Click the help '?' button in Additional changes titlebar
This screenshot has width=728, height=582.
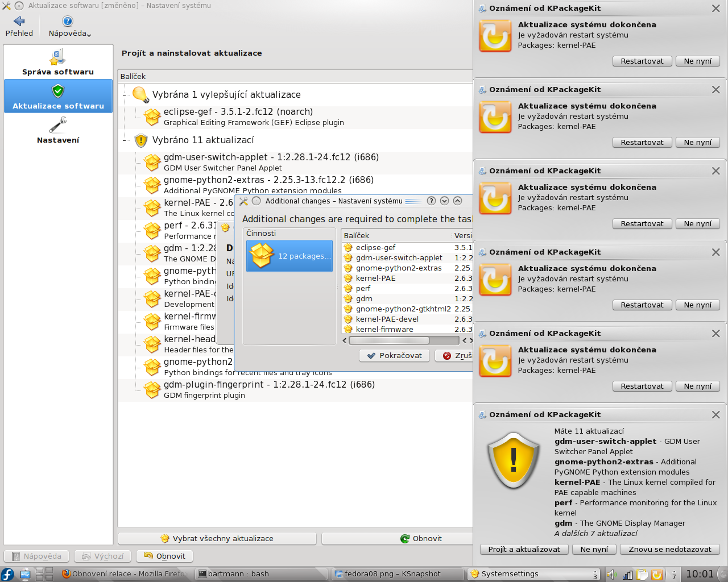click(x=431, y=201)
